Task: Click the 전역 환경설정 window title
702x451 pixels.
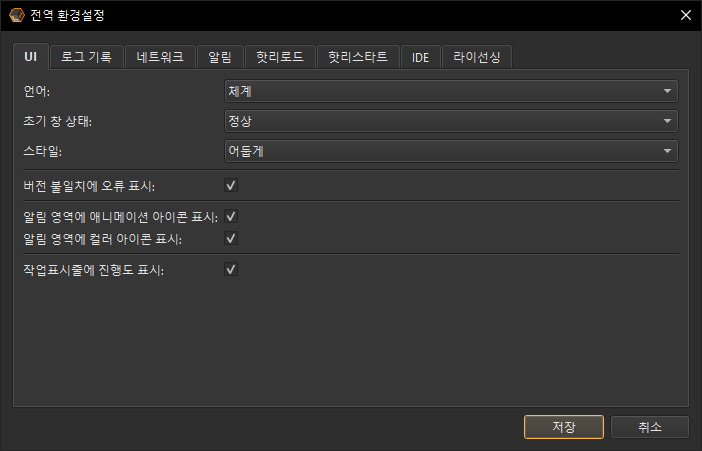Action: point(67,15)
